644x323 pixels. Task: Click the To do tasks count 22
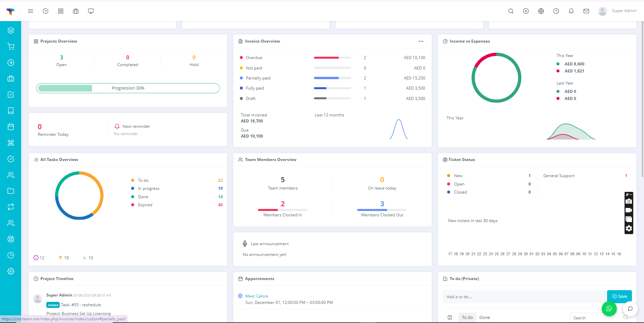(220, 180)
